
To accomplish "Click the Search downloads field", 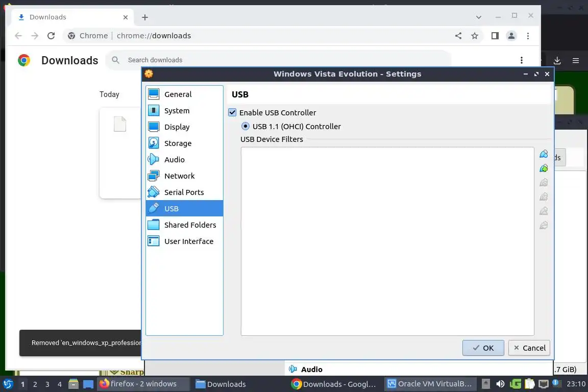I will [x=279, y=60].
